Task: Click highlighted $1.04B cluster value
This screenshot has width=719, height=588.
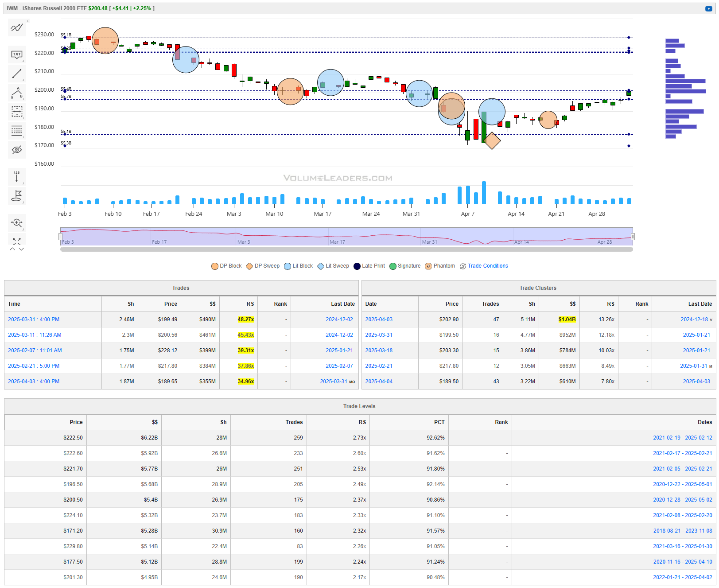Action: point(567,319)
